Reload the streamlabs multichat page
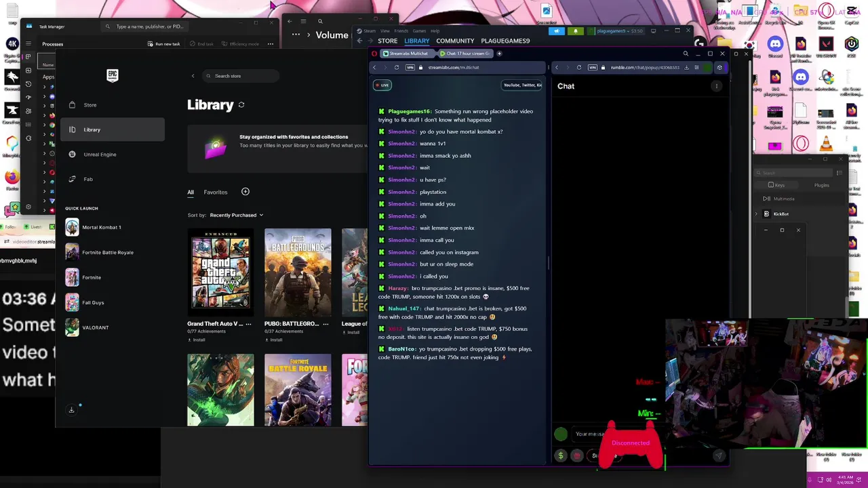 click(397, 67)
